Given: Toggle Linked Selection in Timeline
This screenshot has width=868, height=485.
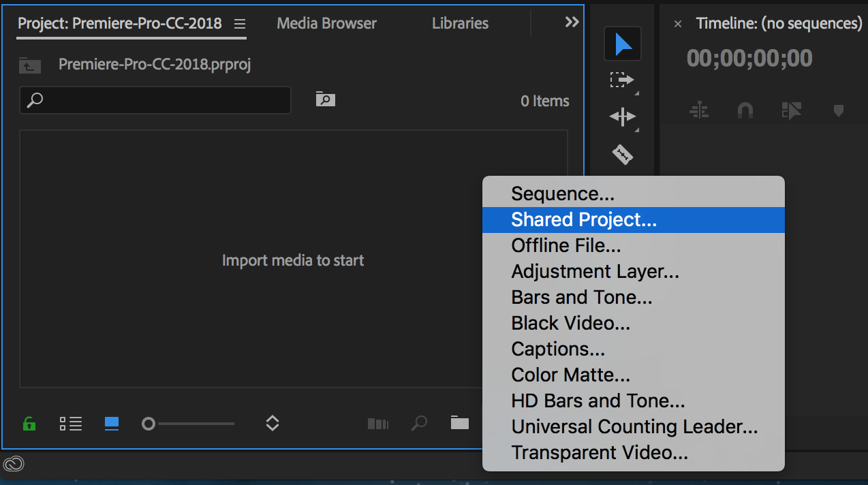Looking at the screenshot, I should (792, 110).
